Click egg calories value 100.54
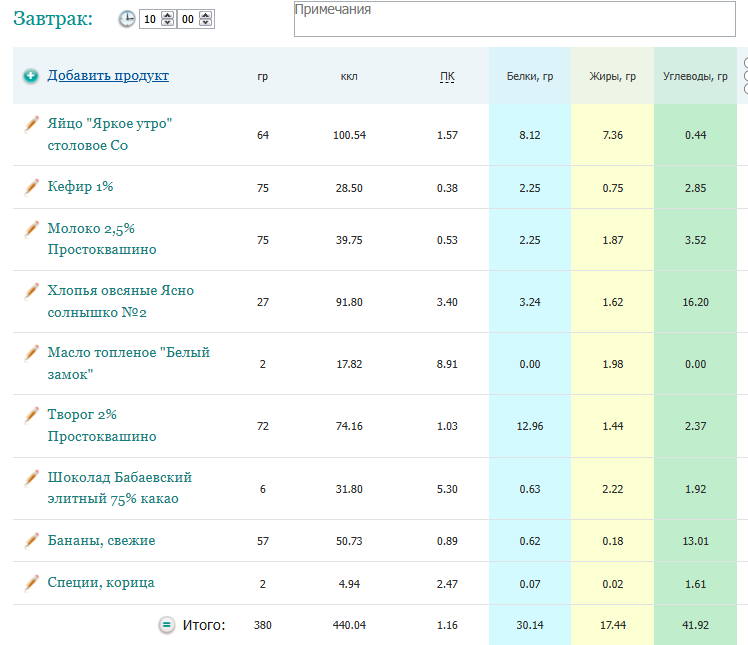The height and width of the screenshot is (645, 748). pyautogui.click(x=349, y=135)
